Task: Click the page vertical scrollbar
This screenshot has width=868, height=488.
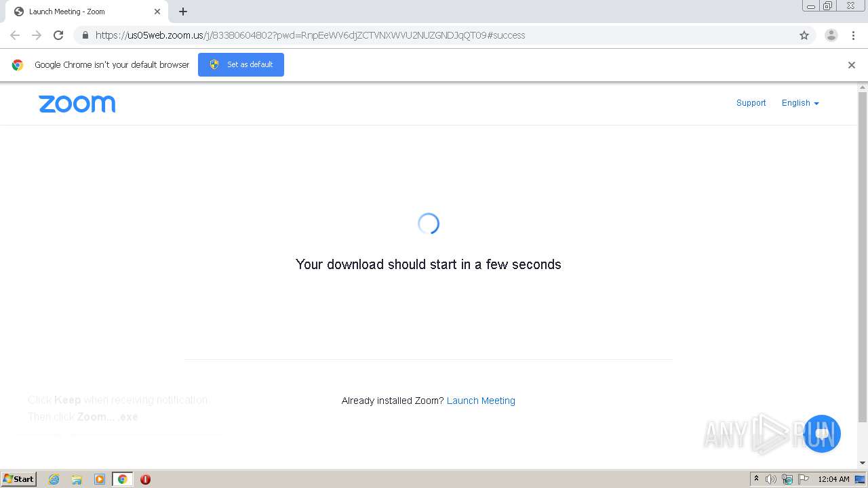Action: point(863,256)
